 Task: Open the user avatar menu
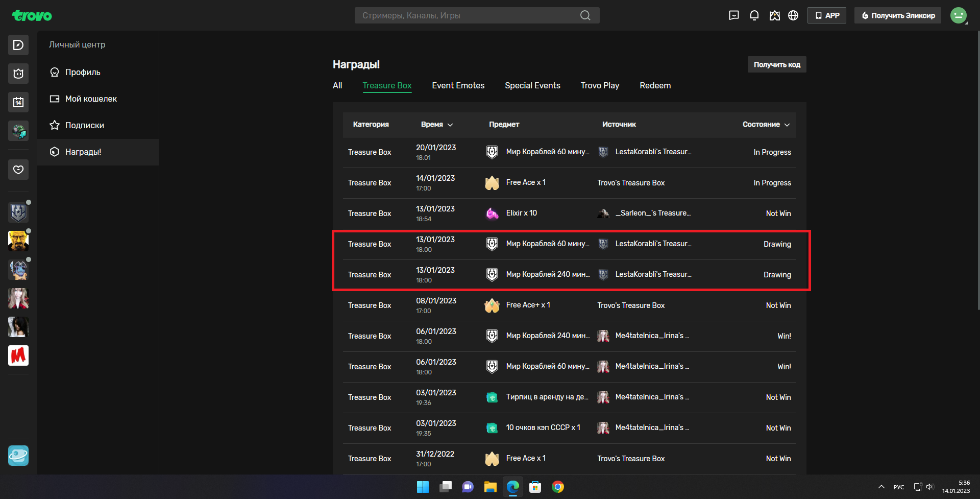point(958,15)
